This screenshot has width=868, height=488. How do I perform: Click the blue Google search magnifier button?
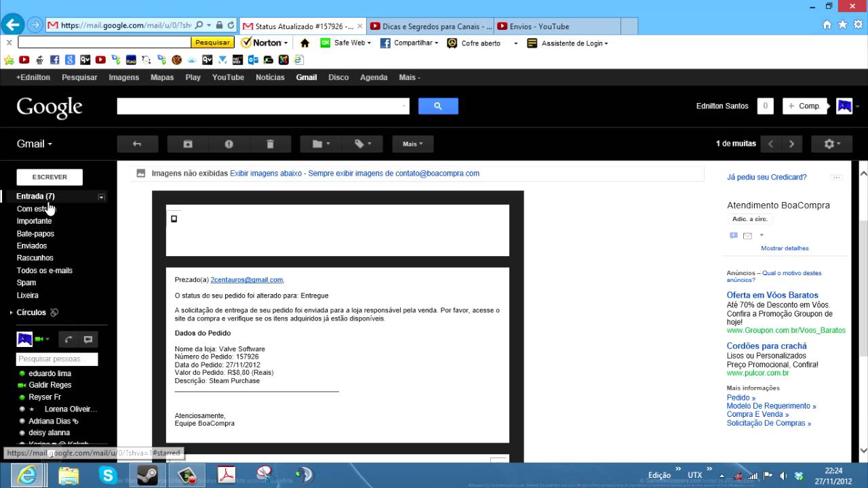click(438, 106)
